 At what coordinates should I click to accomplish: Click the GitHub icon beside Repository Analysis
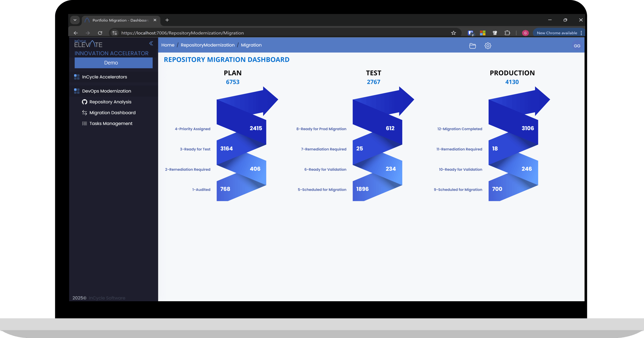click(x=84, y=102)
